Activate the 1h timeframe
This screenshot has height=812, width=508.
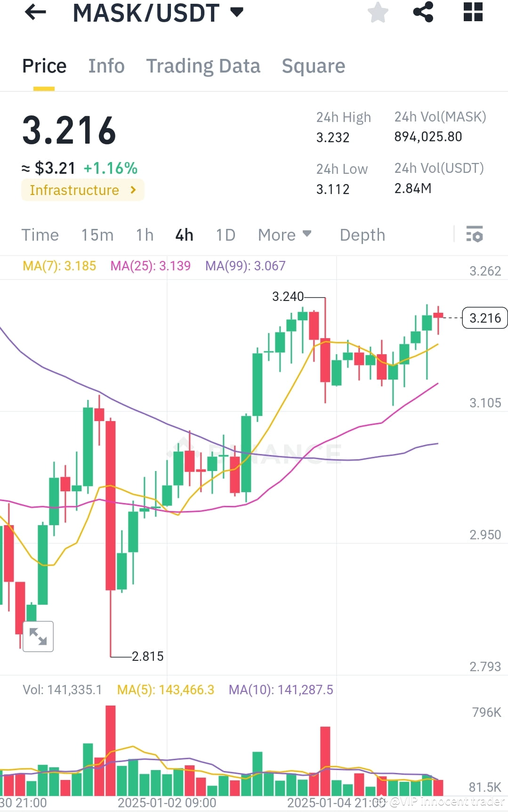(144, 234)
